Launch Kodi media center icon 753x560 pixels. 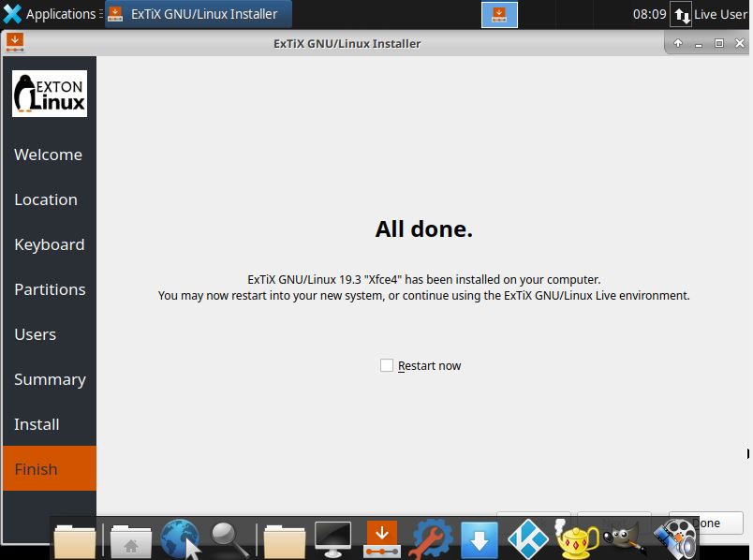(528, 539)
